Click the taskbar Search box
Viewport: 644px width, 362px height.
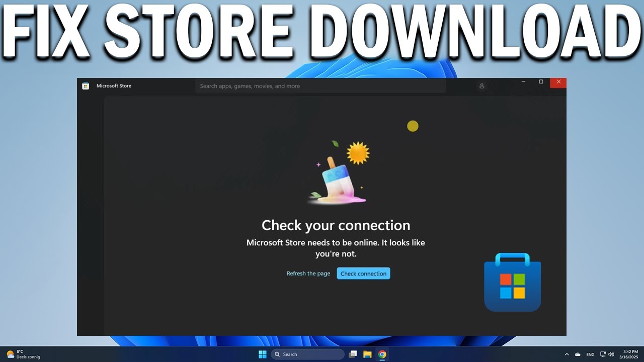coord(307,354)
